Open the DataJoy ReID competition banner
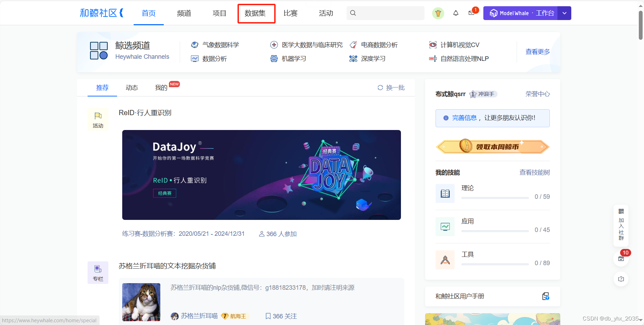This screenshot has height=325, width=644. tap(261, 175)
